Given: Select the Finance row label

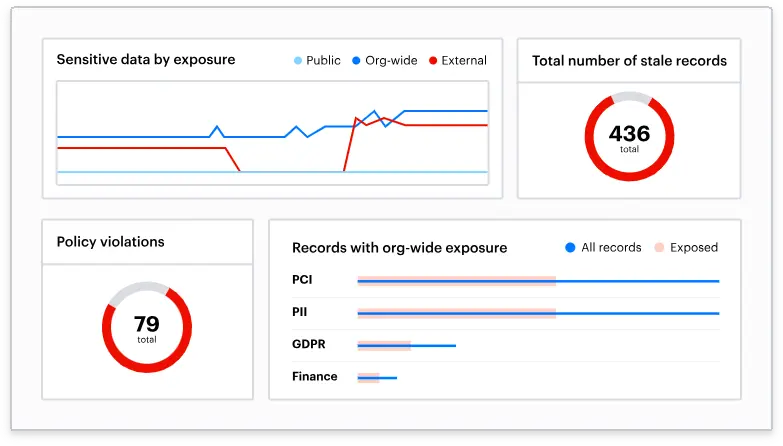Looking at the screenshot, I should point(314,377).
